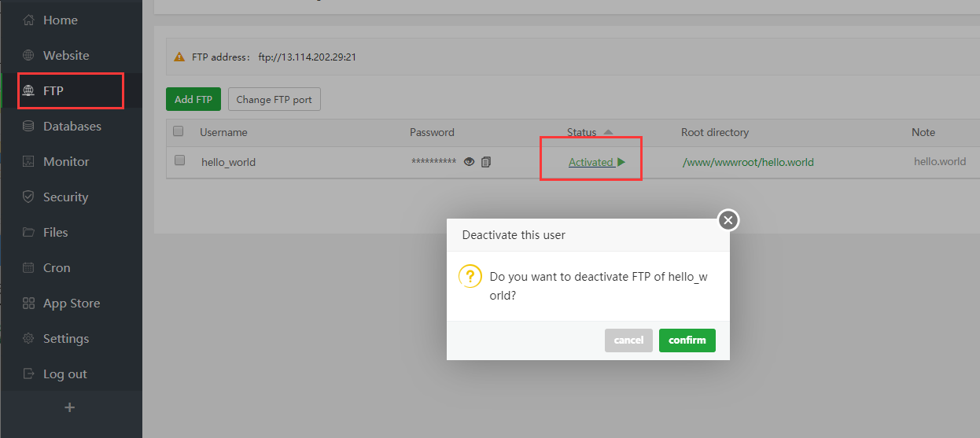Click the Security shield icon
Screen dimensions: 980x438
click(x=29, y=197)
